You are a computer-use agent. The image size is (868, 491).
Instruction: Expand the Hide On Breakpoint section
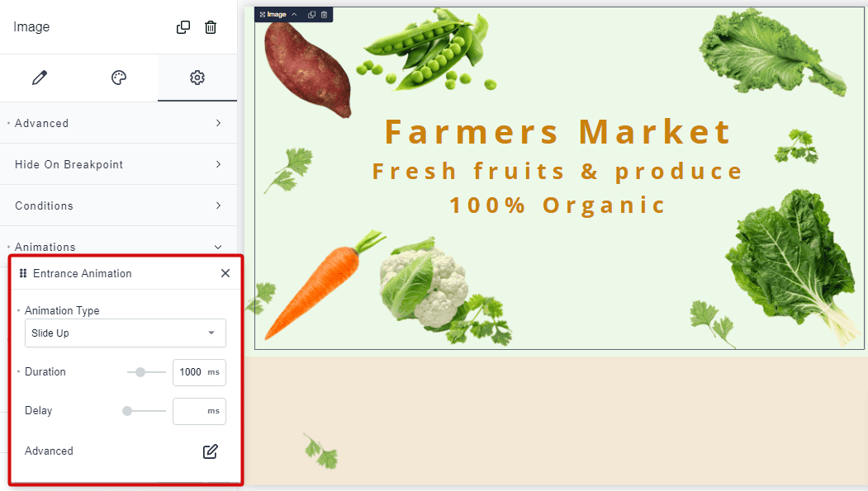point(118,164)
